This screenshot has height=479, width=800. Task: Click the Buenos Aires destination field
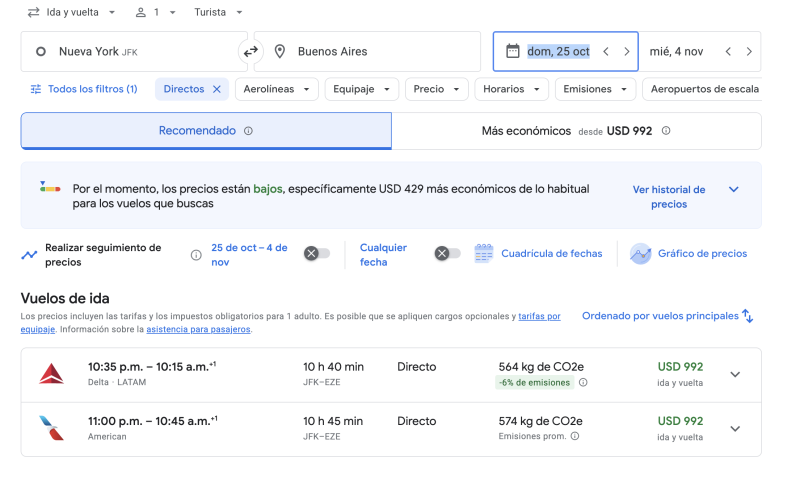370,51
